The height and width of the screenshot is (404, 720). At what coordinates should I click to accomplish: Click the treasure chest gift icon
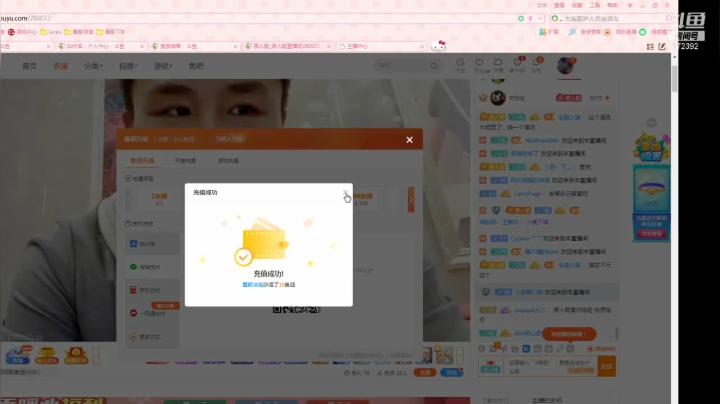47,355
